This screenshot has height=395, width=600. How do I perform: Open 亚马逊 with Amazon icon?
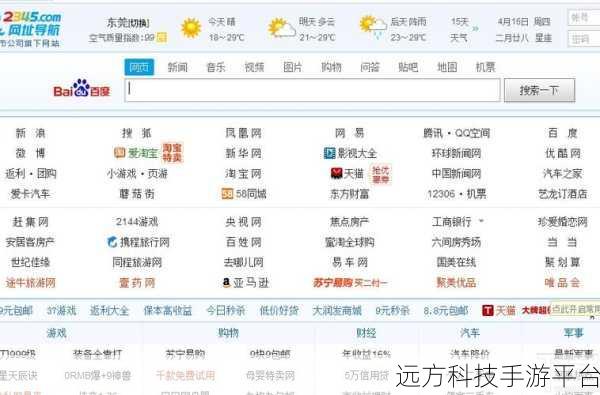click(x=246, y=283)
